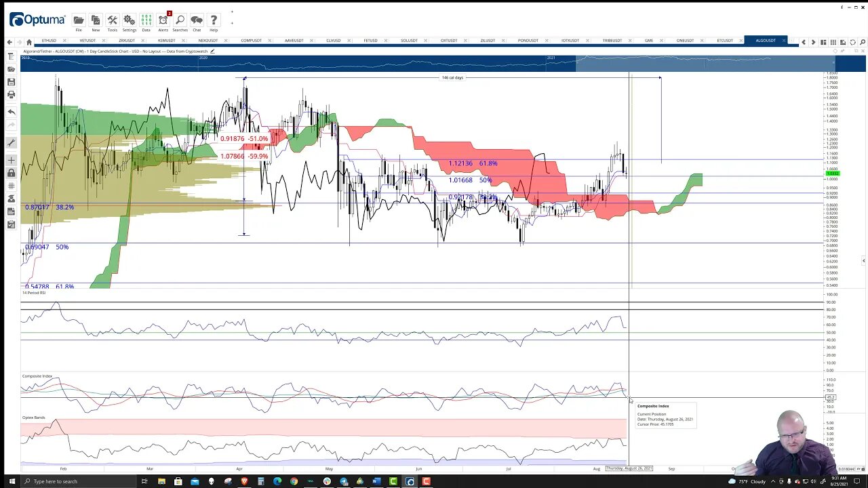This screenshot has width=868, height=488.
Task: Click the New document icon
Action: click(96, 21)
